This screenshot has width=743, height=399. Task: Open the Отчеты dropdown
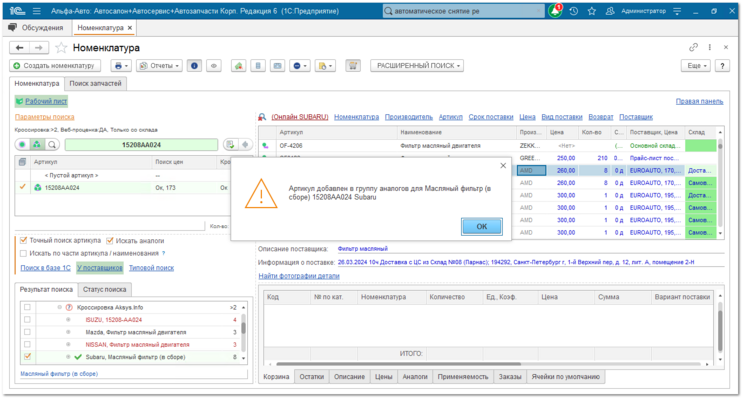click(x=159, y=66)
